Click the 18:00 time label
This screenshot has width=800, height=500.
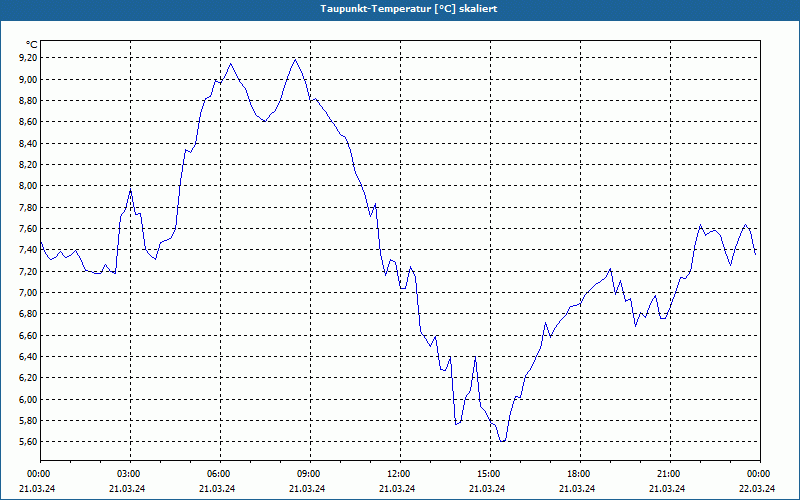580,474
